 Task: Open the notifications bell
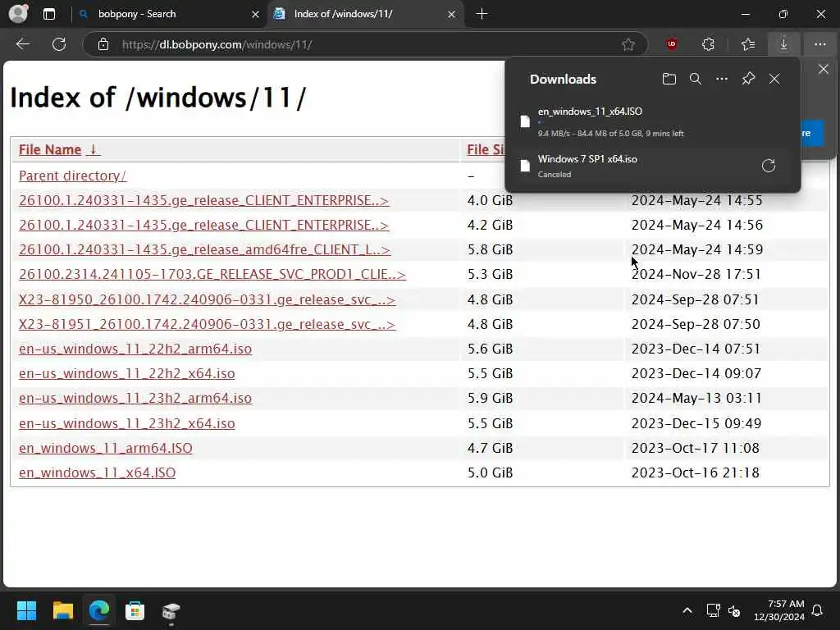[x=818, y=610]
